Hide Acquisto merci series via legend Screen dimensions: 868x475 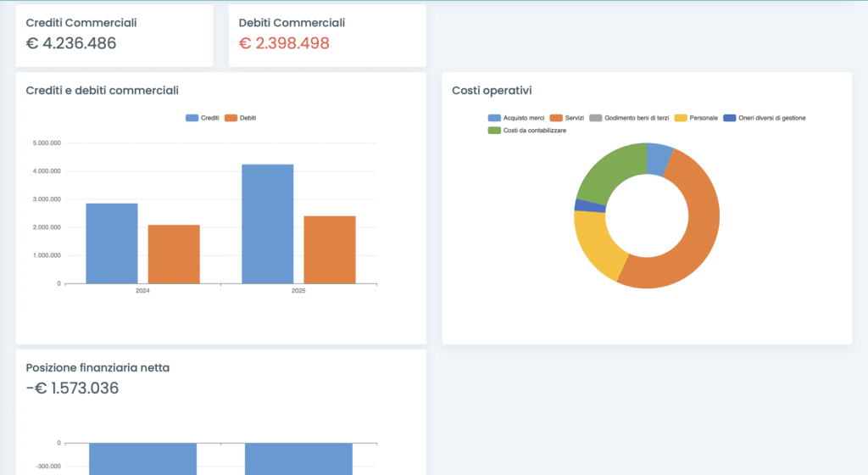(516, 118)
